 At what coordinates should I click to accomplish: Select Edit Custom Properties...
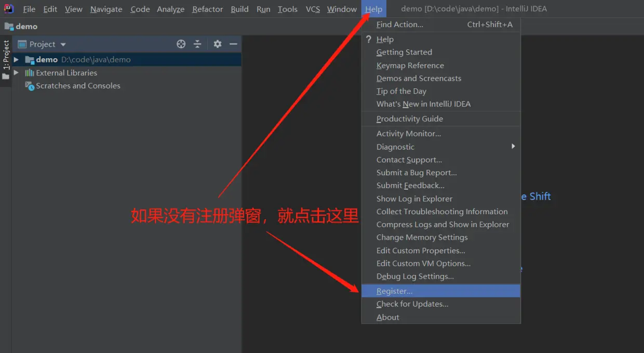pos(441,251)
